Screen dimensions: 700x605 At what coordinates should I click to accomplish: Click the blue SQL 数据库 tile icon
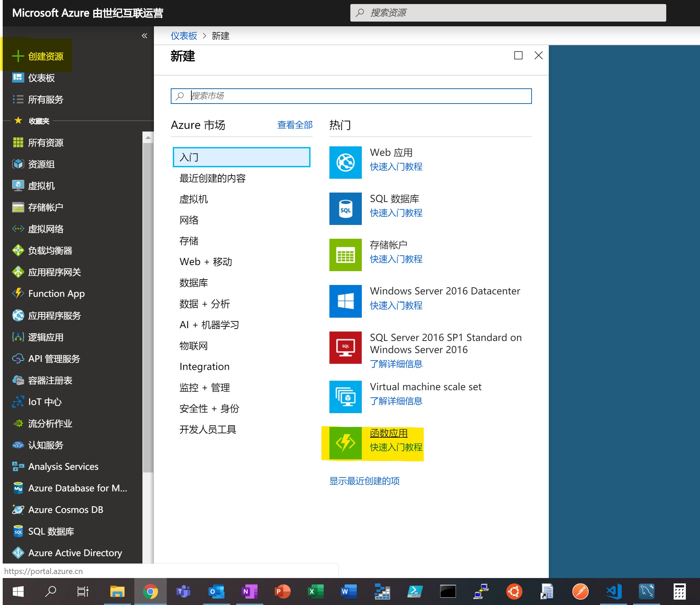(345, 209)
